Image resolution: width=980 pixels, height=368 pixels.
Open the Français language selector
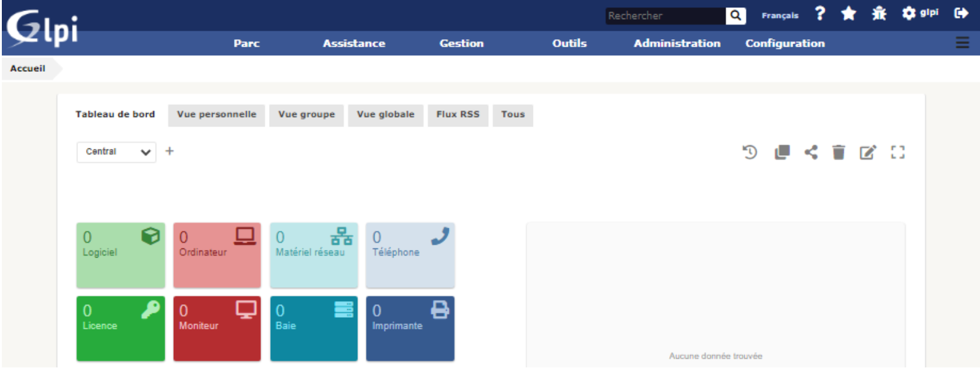[x=780, y=15]
